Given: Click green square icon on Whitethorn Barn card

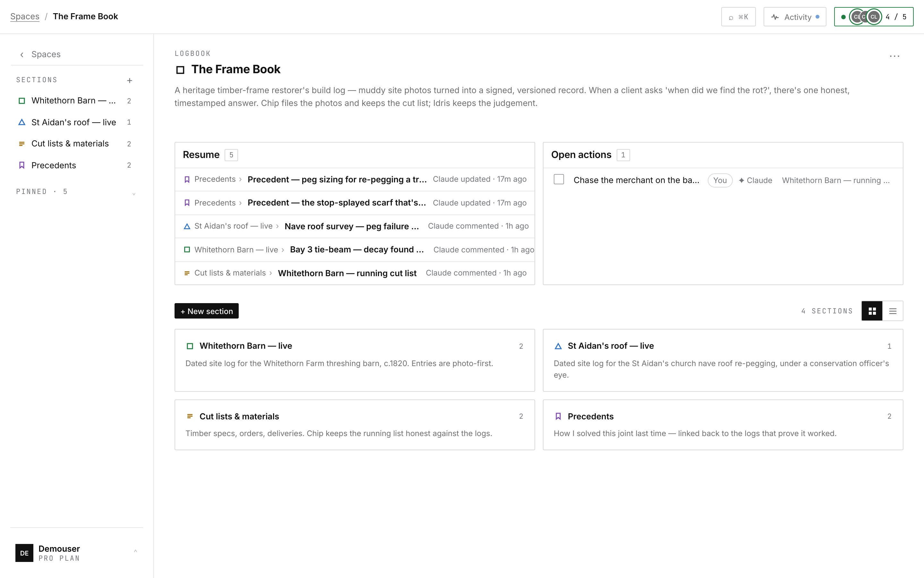Looking at the screenshot, I should coord(190,346).
